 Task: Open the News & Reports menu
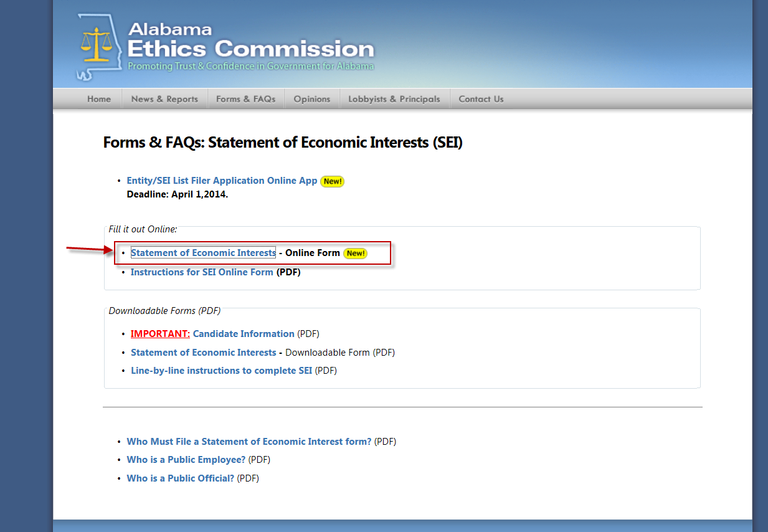pyautogui.click(x=164, y=99)
